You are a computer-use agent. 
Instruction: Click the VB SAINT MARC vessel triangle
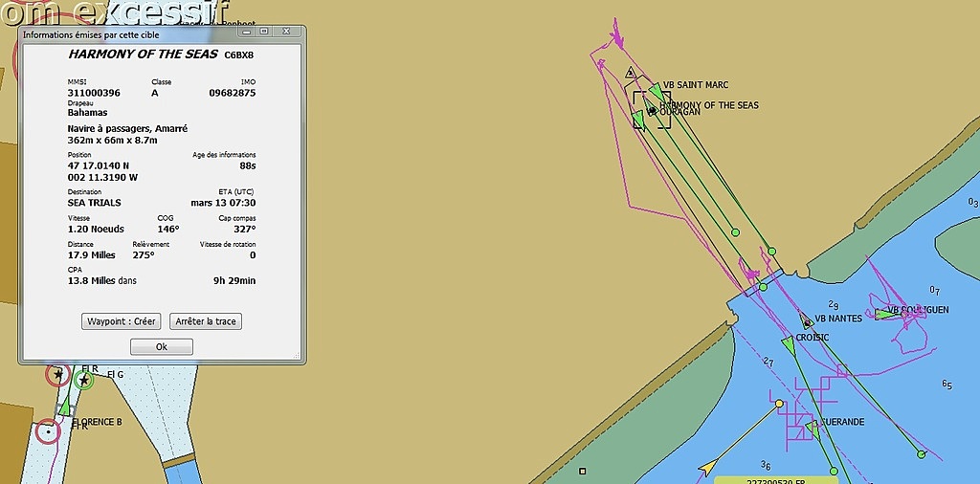point(656,92)
